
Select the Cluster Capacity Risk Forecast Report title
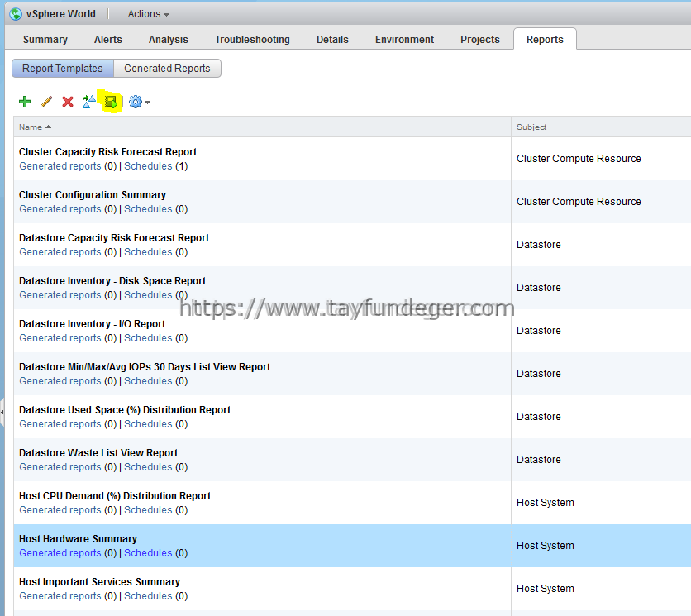click(x=107, y=151)
